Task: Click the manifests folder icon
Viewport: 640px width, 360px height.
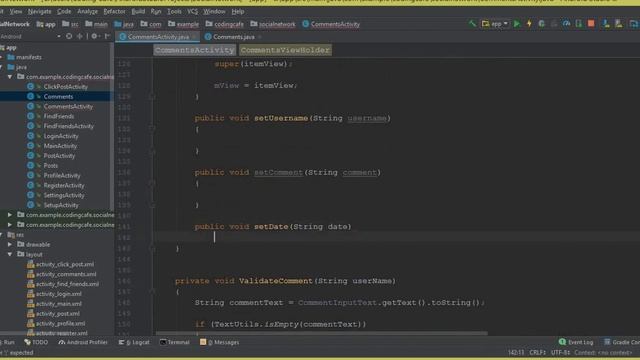Action: pyautogui.click(x=11, y=57)
